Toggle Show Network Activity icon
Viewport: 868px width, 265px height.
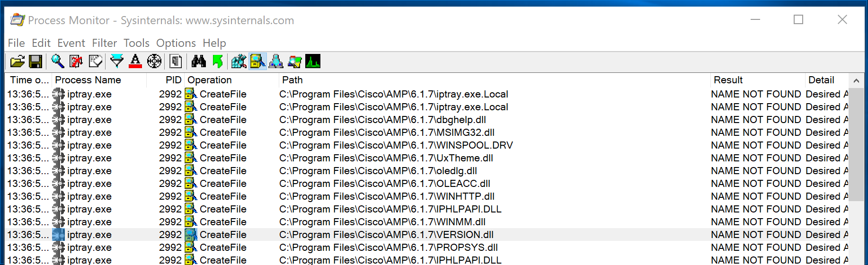click(276, 61)
